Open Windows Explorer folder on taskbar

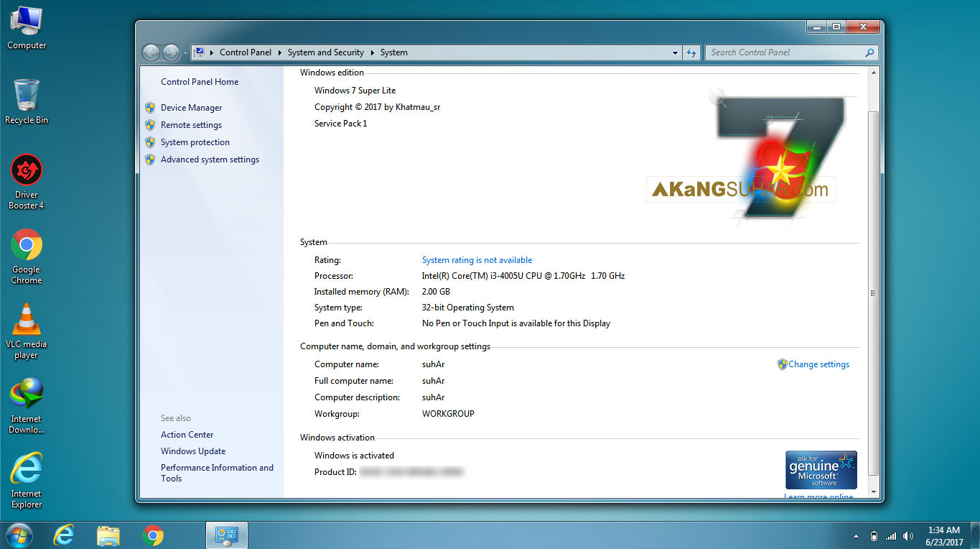pos(108,535)
